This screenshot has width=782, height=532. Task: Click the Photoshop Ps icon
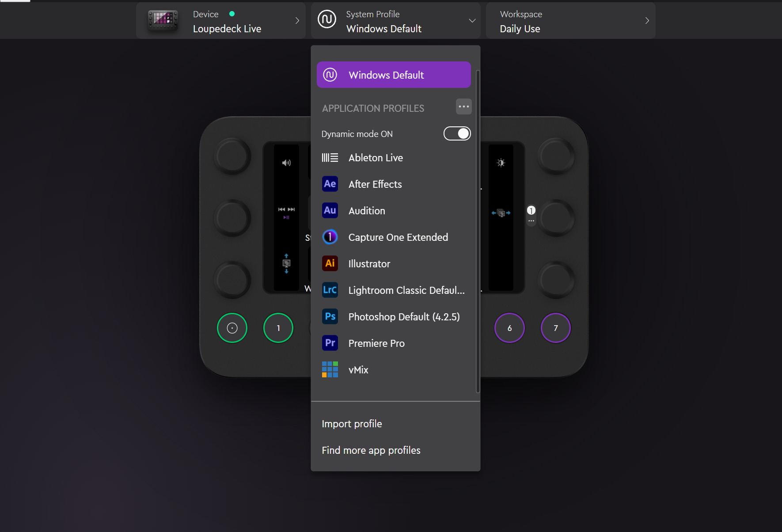(x=330, y=316)
